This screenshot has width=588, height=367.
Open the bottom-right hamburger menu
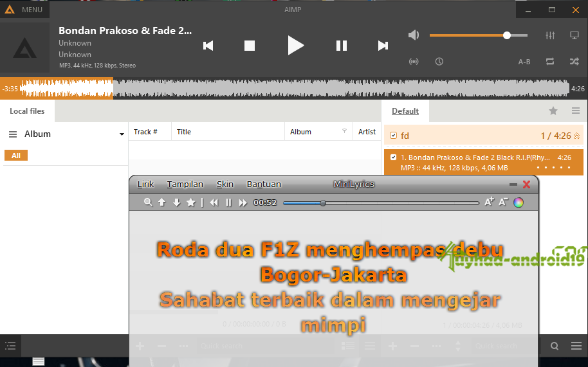coord(576,346)
